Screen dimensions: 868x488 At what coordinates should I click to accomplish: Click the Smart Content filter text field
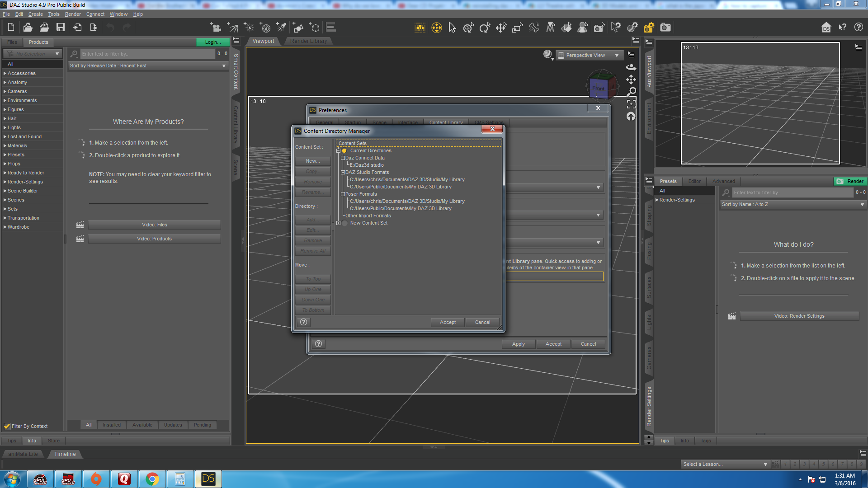147,54
